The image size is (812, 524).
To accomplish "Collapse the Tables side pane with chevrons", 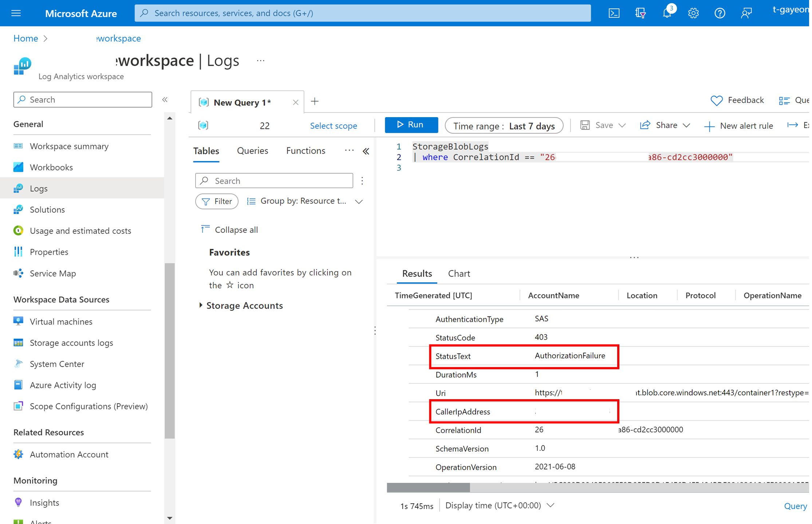I will pos(366,151).
